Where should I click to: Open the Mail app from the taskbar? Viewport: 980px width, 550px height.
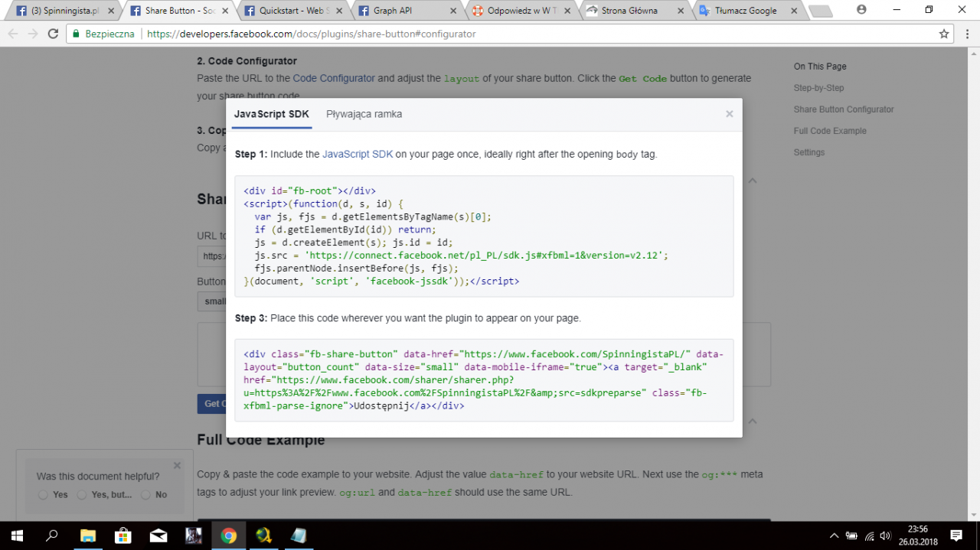coord(158,535)
